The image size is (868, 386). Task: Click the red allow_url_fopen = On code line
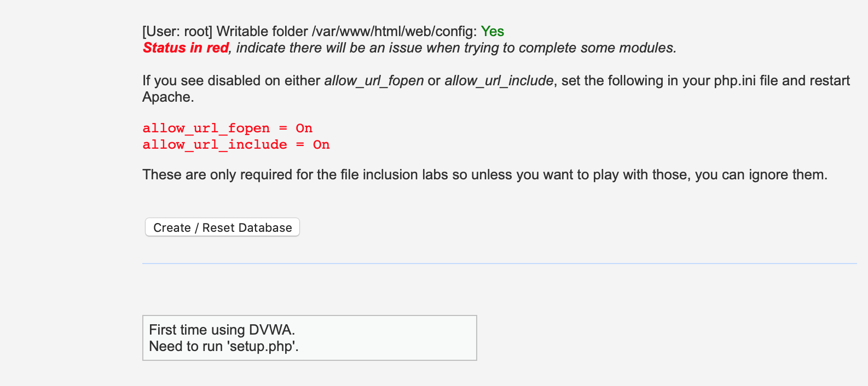tap(228, 128)
